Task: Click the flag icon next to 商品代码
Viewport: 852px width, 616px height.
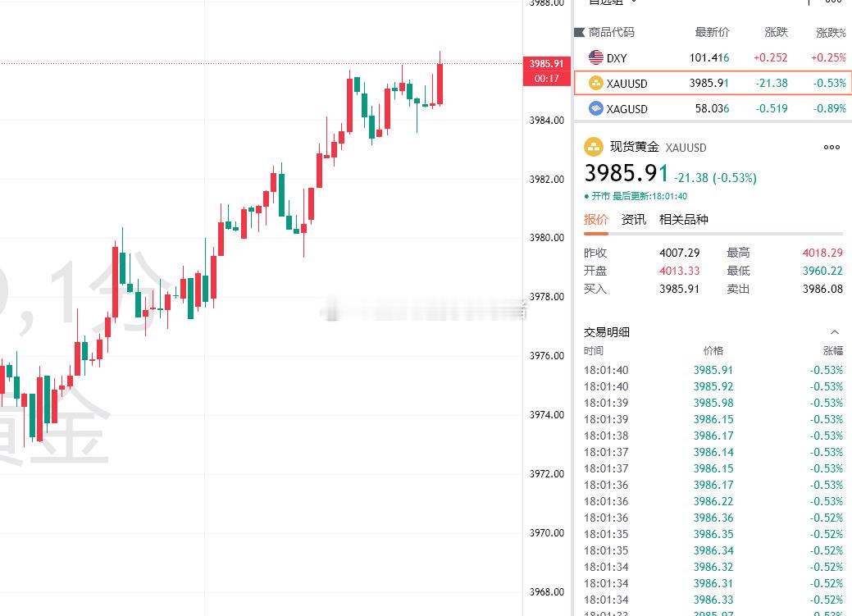Action: pyautogui.click(x=579, y=33)
